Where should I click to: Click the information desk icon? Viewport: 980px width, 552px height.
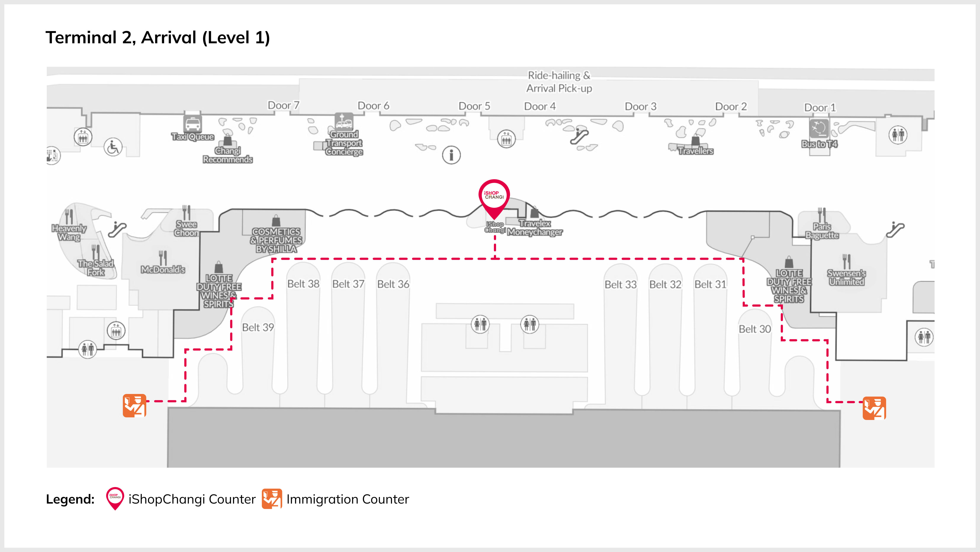point(451,155)
